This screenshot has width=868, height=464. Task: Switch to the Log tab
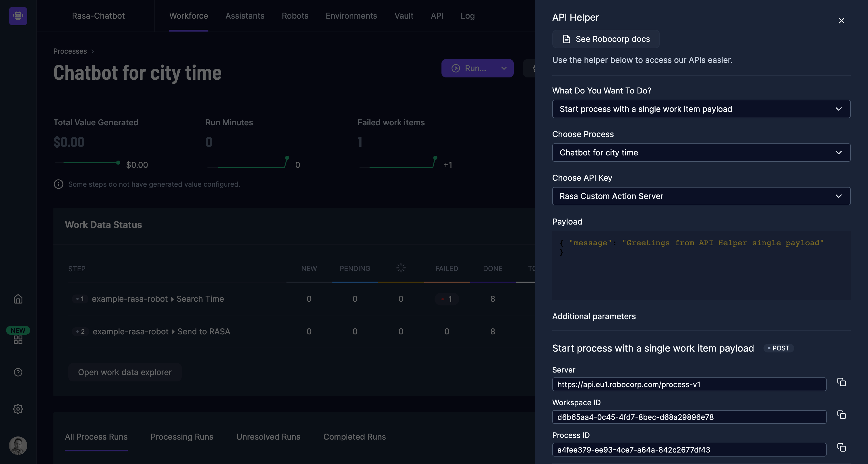tap(467, 16)
